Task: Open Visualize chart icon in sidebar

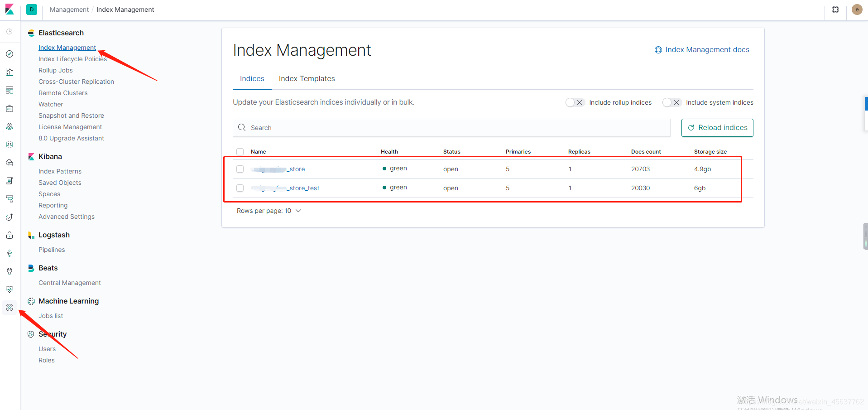Action: click(10, 72)
